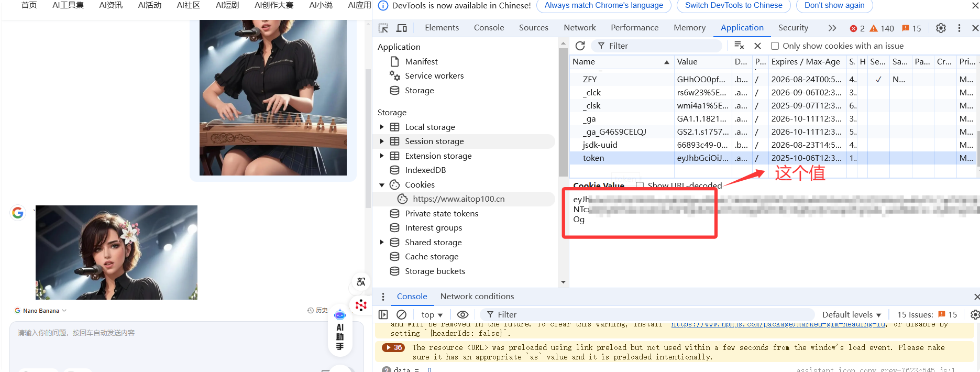Show more DevTools tabs chevron
Viewport: 980px width, 372px height.
pyautogui.click(x=832, y=28)
